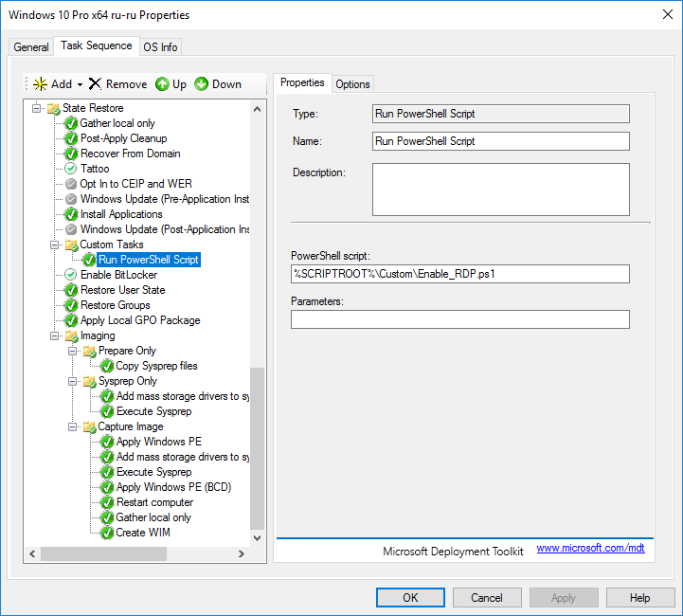Screen dimensions: 683x616
Task: Switch to the Options tab
Action: click(x=352, y=84)
